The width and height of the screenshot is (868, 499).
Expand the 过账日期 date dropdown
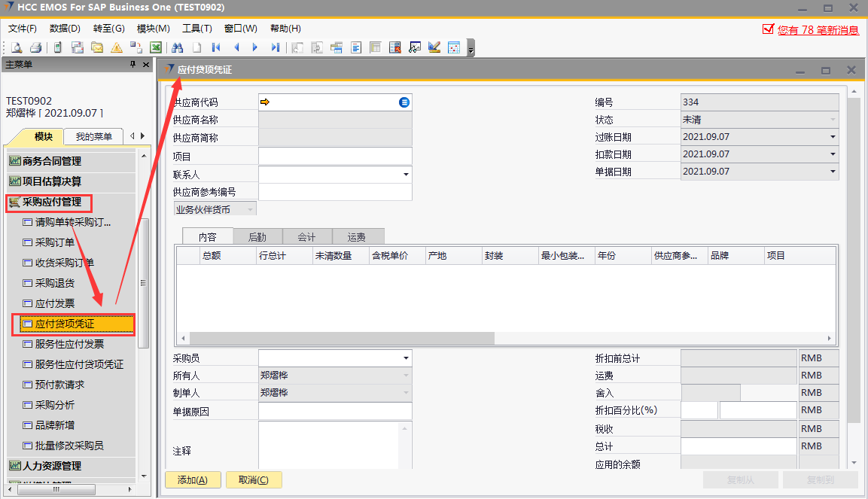[x=833, y=137]
